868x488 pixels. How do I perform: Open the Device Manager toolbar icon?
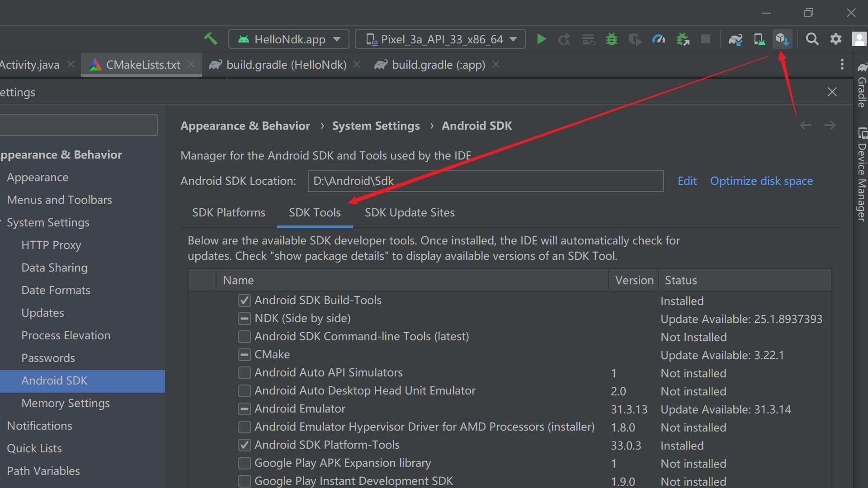pos(759,39)
